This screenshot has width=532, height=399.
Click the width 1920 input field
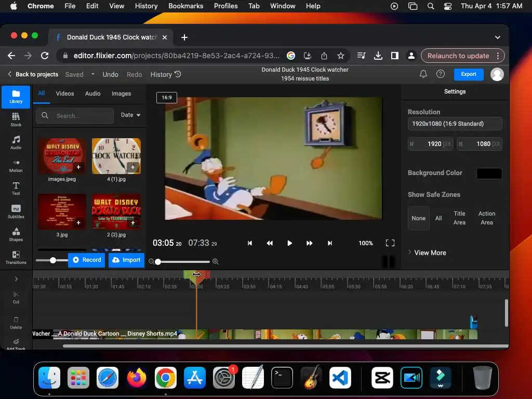(x=430, y=144)
